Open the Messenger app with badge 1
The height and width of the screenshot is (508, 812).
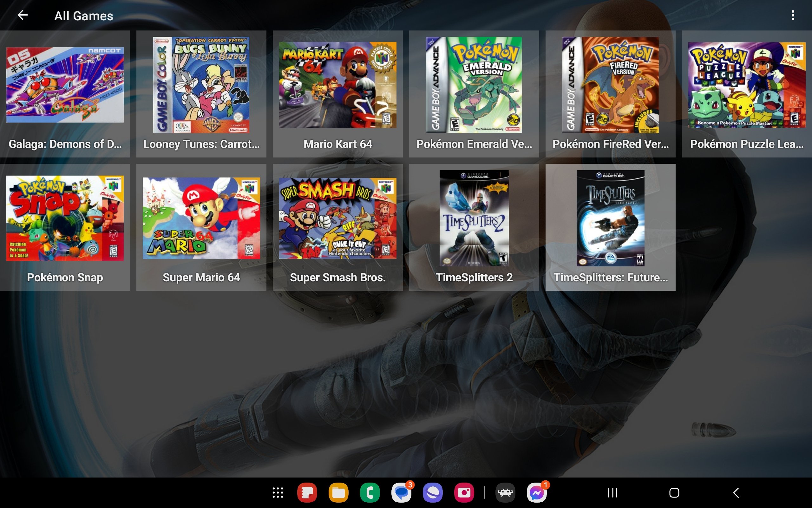(537, 493)
